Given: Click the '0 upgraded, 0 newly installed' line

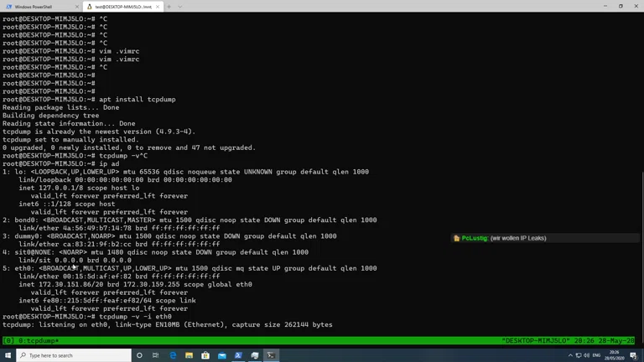Looking at the screenshot, I should [x=129, y=147].
